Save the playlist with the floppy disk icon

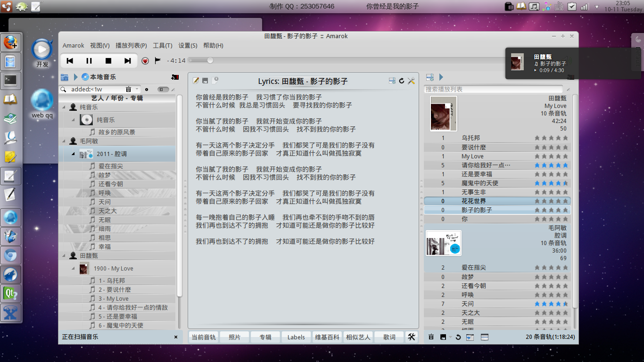click(443, 337)
